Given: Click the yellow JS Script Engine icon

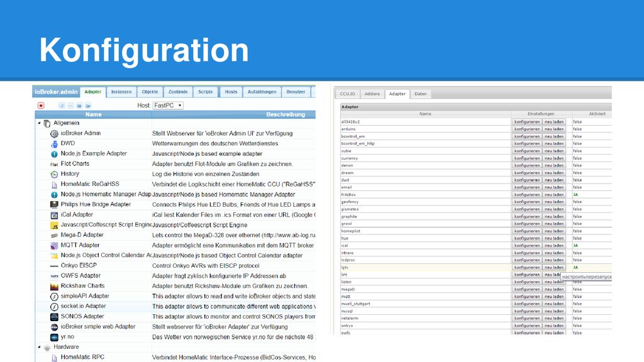Looking at the screenshot, I should [x=54, y=226].
